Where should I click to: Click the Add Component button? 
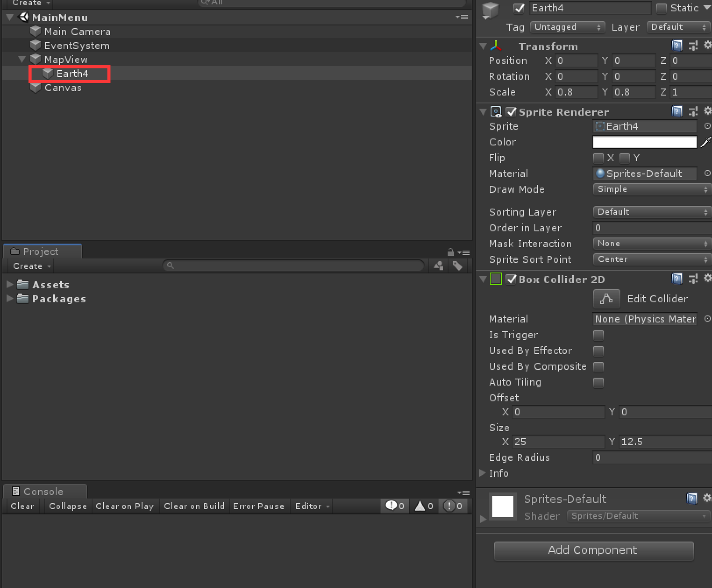(593, 550)
